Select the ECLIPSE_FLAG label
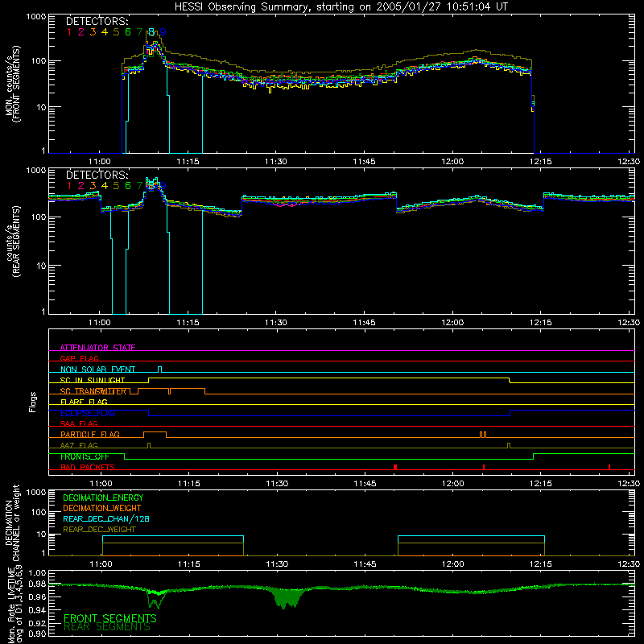 pos(88,413)
